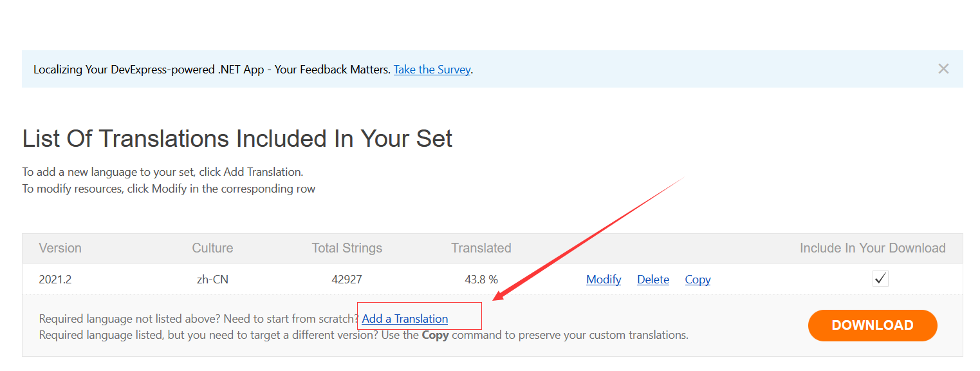Click the 42927 total strings value

point(347,280)
